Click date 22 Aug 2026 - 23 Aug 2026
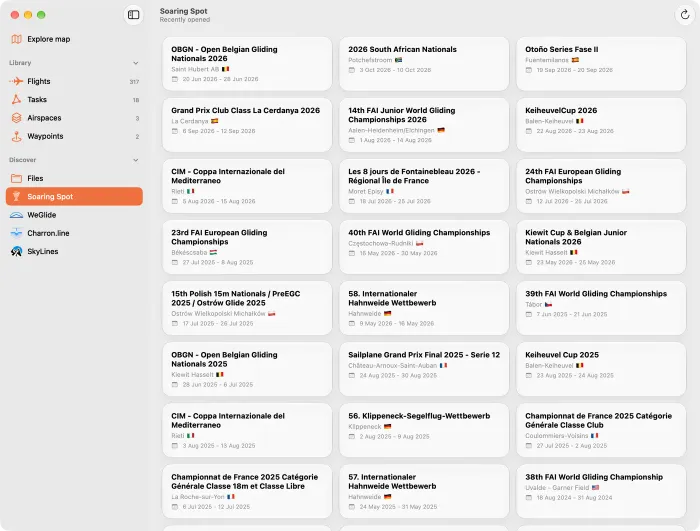The width and height of the screenshot is (700, 531). pyautogui.click(x=575, y=131)
